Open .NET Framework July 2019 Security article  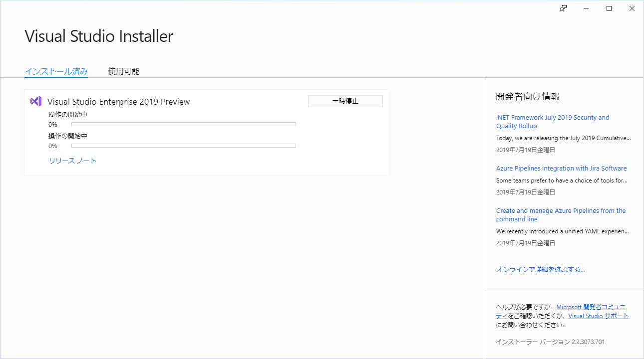[553, 122]
